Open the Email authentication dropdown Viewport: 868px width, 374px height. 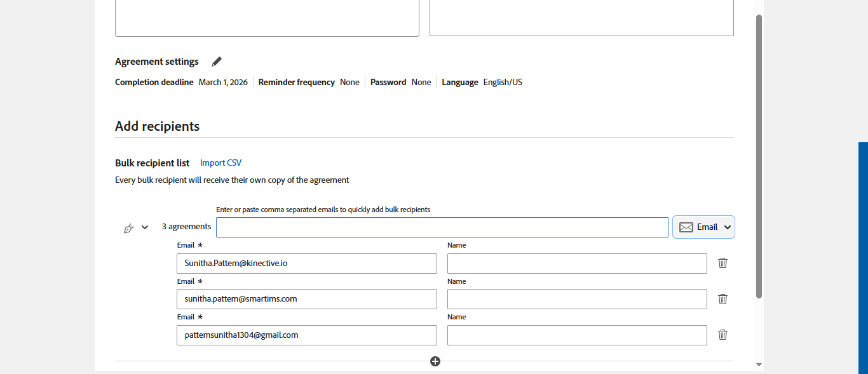tap(703, 227)
